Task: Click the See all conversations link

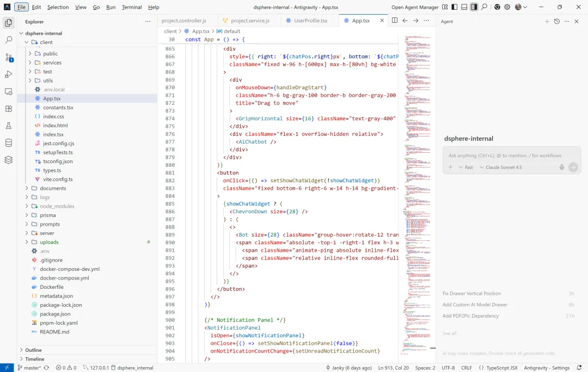Action: (x=449, y=333)
